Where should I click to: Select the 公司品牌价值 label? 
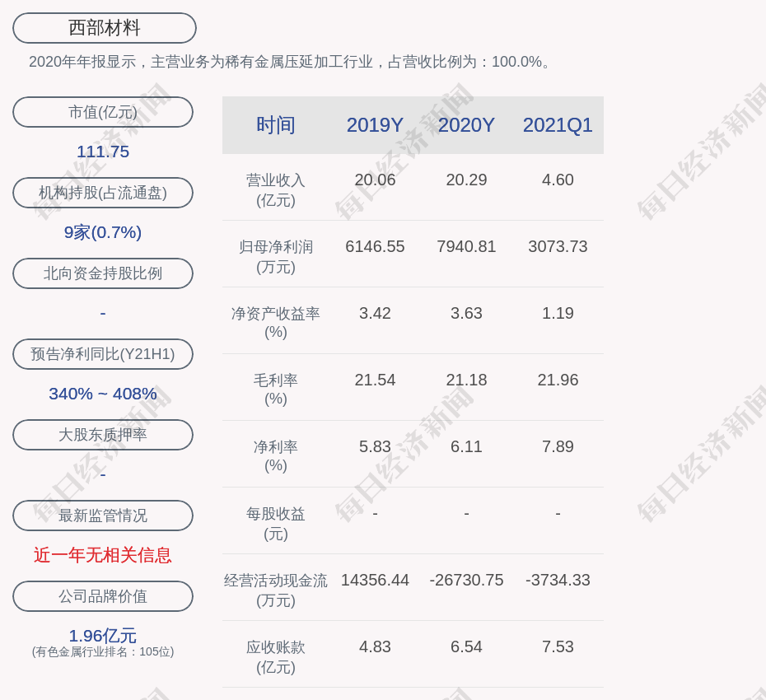(x=103, y=596)
